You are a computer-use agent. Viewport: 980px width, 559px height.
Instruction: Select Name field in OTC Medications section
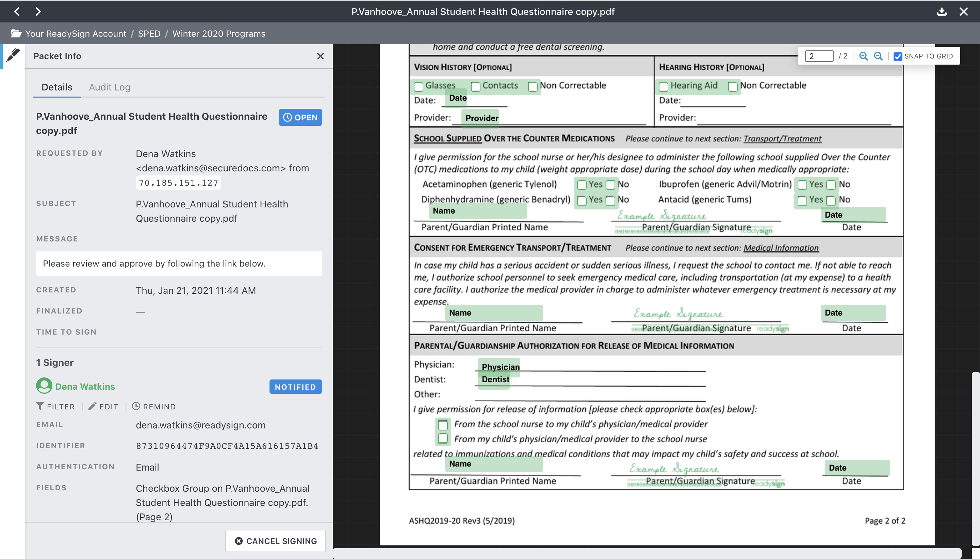tap(477, 211)
